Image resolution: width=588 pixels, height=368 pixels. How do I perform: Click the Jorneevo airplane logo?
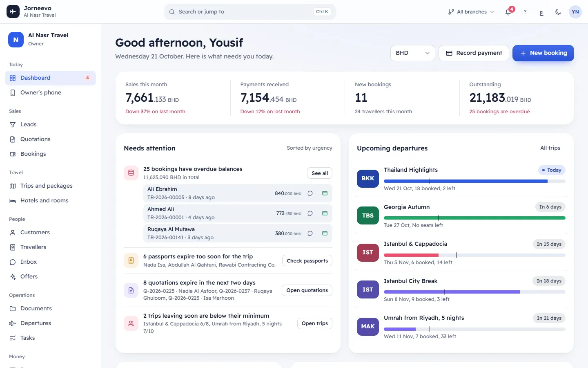(13, 12)
